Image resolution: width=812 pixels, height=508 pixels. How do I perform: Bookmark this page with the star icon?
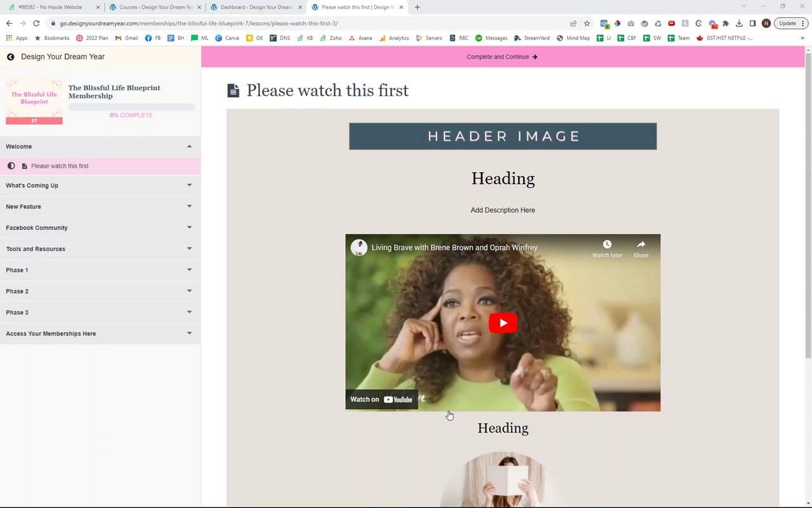point(587,23)
